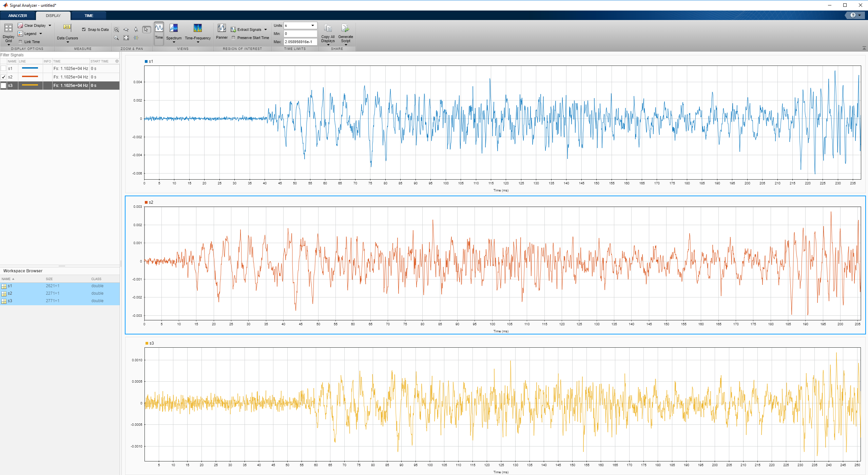Click the Max time limit field

300,42
